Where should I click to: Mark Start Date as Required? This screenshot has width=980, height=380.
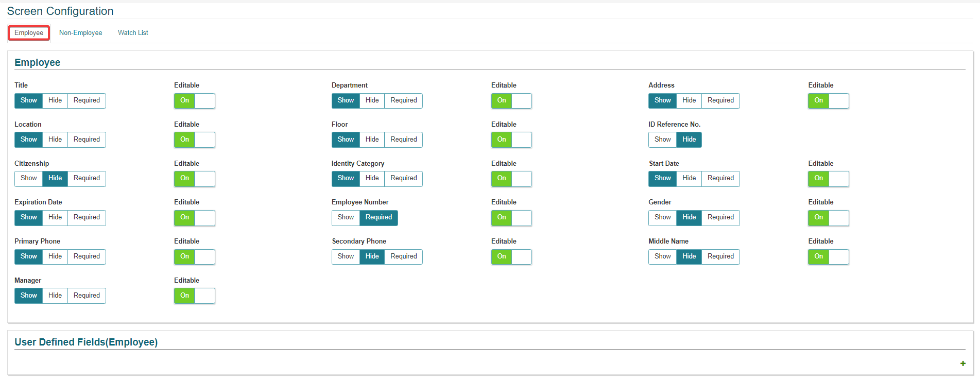[720, 179]
